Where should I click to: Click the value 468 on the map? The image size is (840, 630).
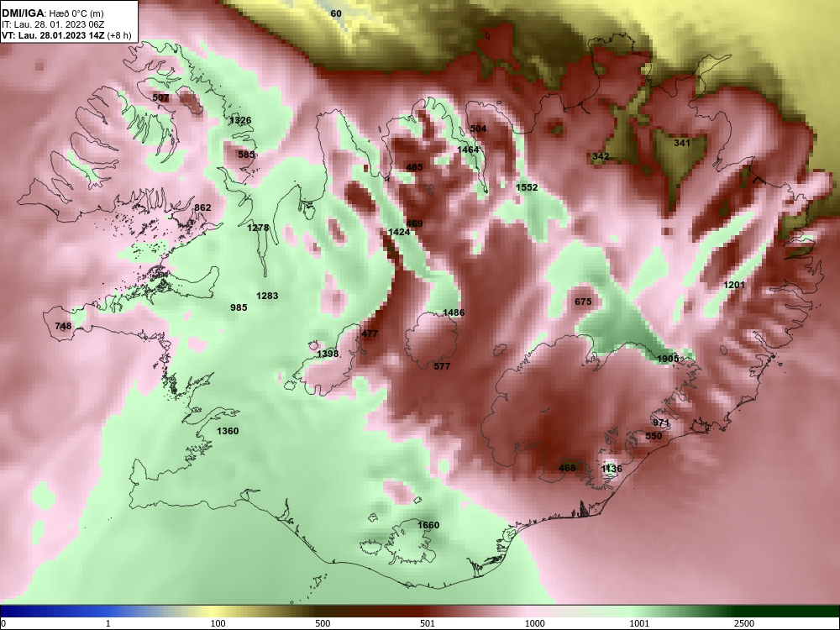click(x=567, y=468)
